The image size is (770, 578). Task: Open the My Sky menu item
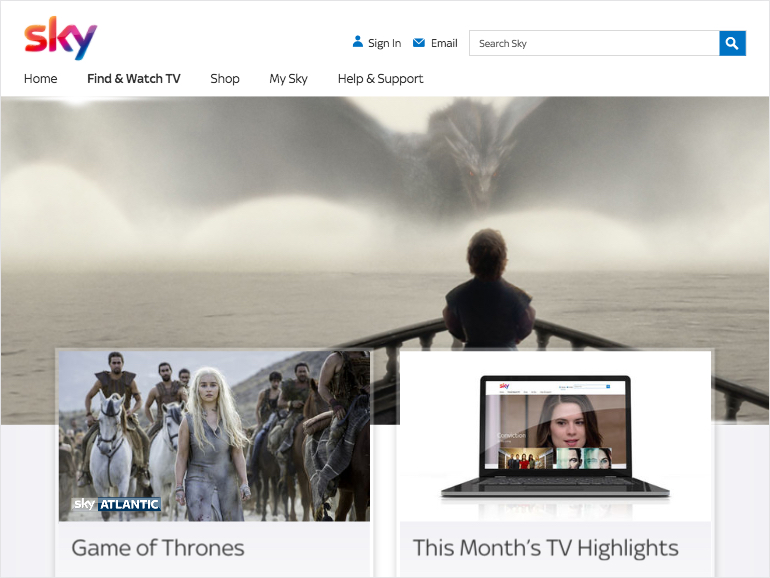(x=288, y=79)
